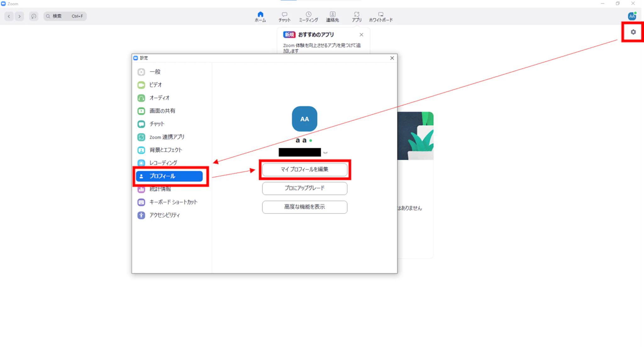Image resolution: width=644 pixels, height=347 pixels.
Task: Open Background and Effects settings
Action: [165, 150]
